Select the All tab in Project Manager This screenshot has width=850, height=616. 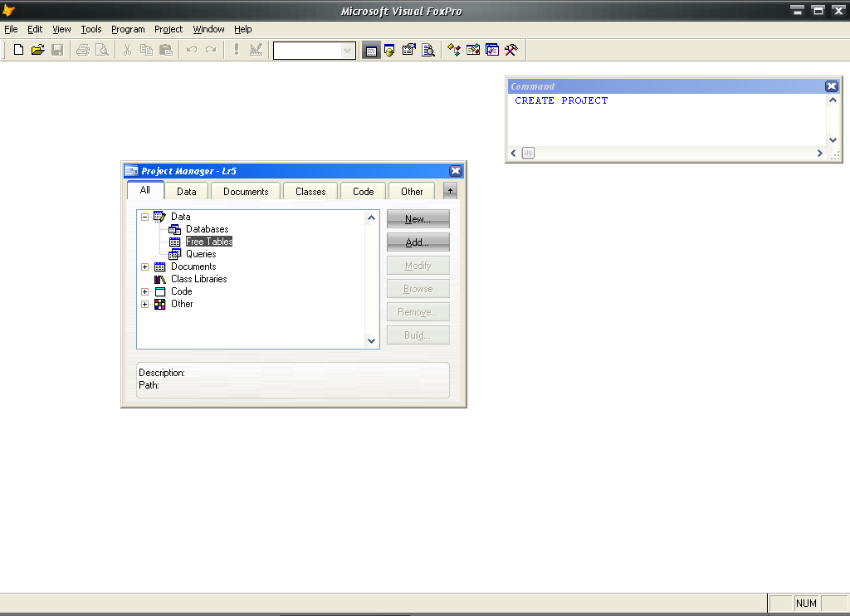(145, 190)
